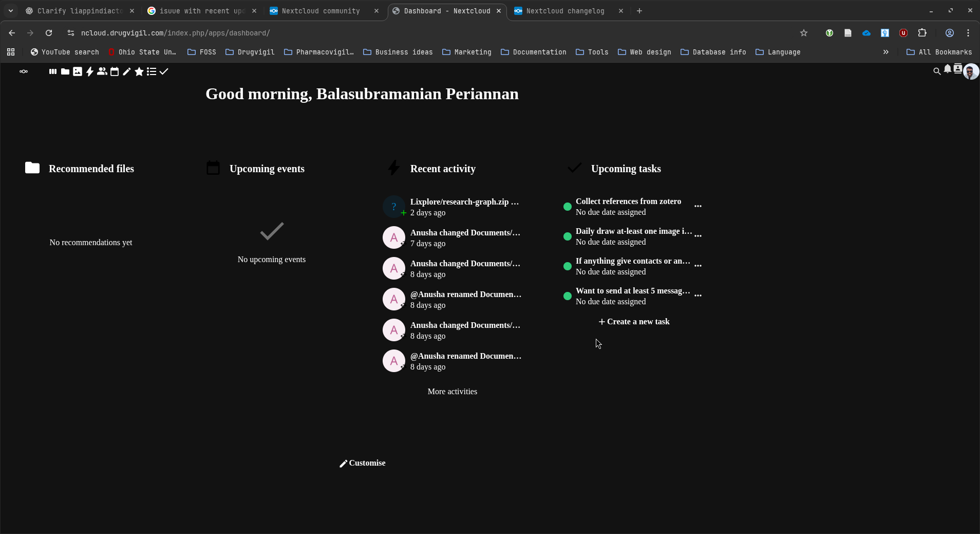The image size is (980, 534).
Task: Open the Photos app icon
Action: [78, 72]
